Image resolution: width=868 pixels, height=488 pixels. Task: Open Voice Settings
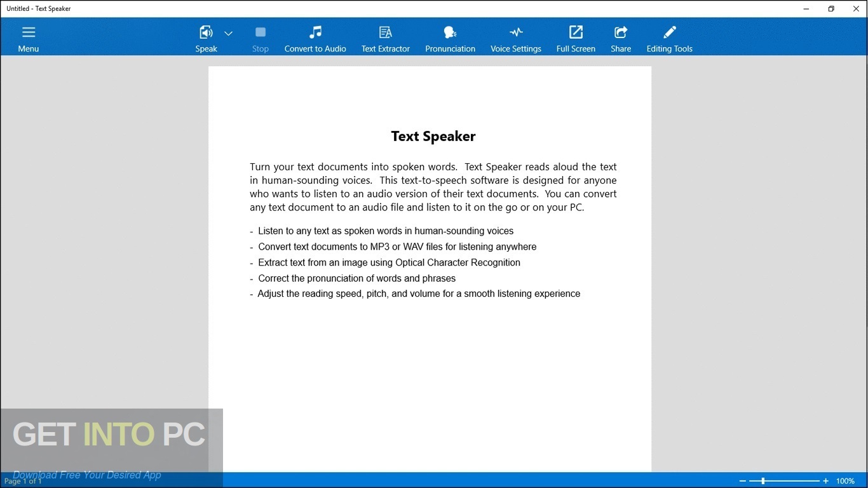click(516, 38)
